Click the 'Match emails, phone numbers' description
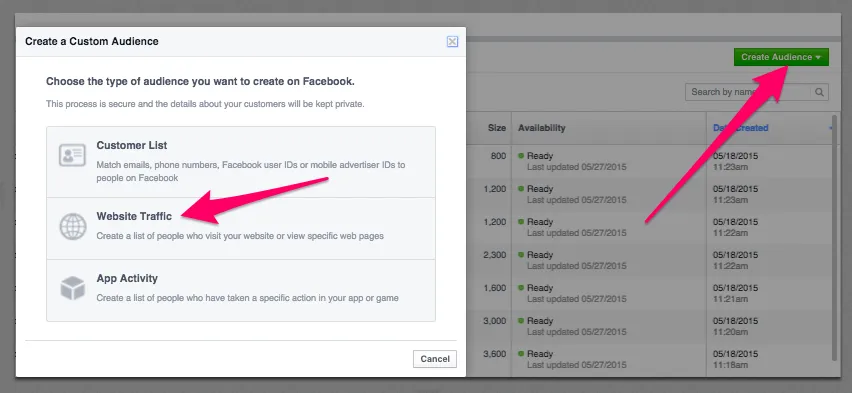Screen dimensions: 852x393 [x=251, y=171]
